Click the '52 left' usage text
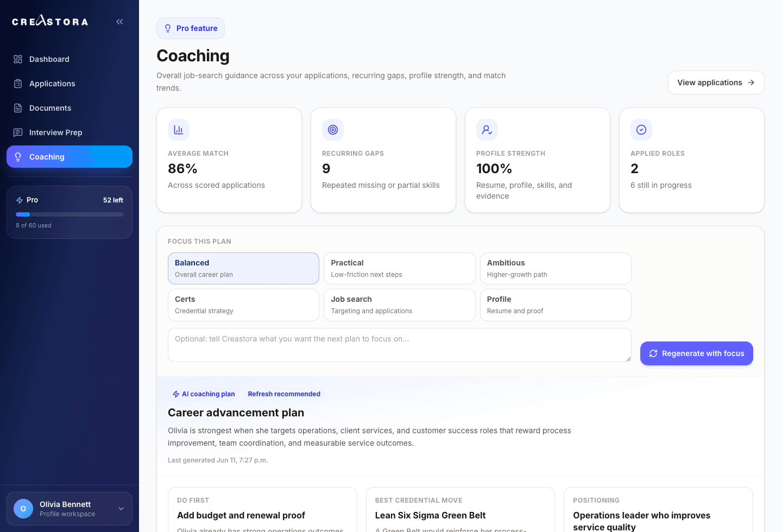782x532 pixels. [113, 200]
